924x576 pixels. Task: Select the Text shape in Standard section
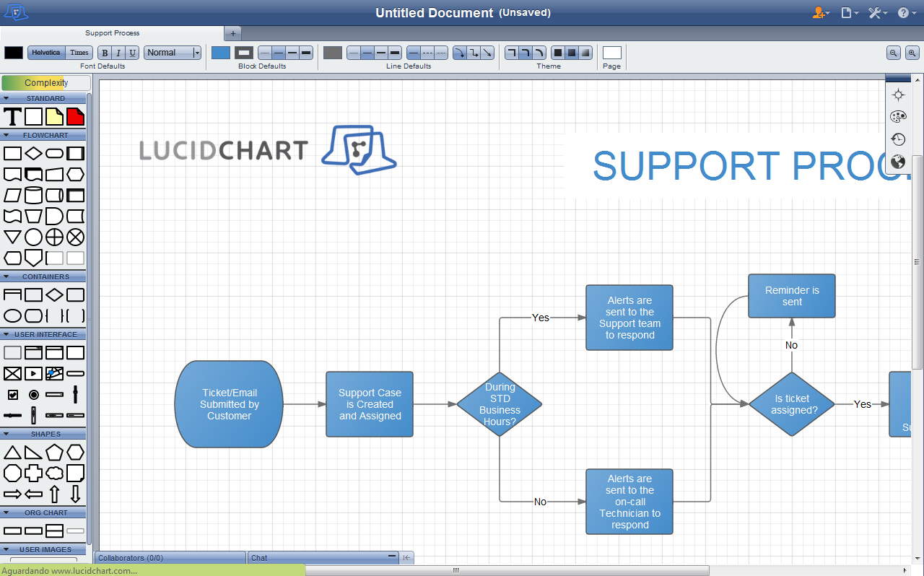tap(12, 116)
